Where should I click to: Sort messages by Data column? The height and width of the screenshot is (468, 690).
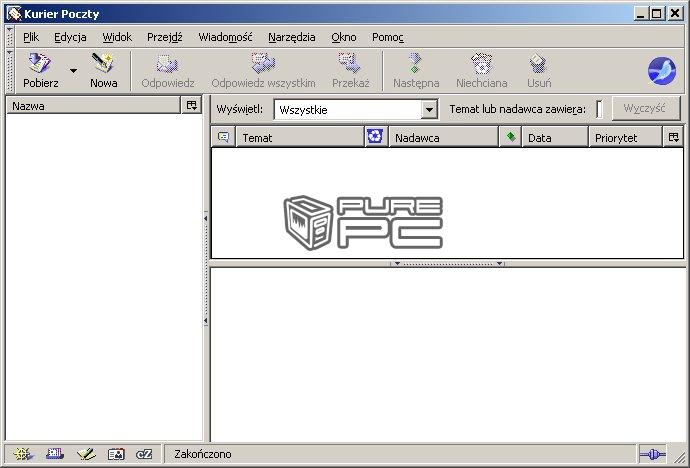coord(555,137)
